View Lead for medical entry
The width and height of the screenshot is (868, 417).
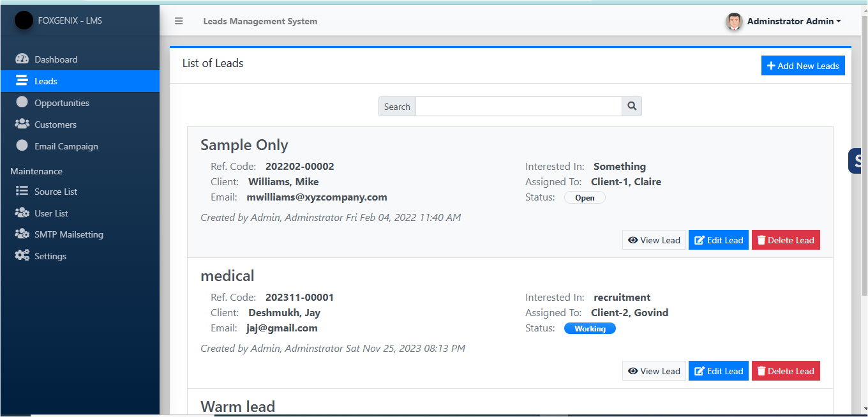click(x=654, y=371)
